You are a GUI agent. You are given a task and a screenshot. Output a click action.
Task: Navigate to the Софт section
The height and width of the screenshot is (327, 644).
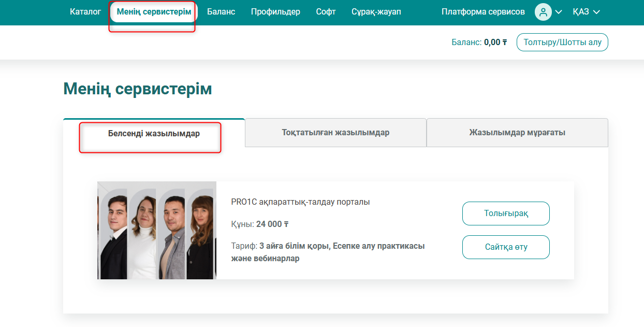pos(326,12)
